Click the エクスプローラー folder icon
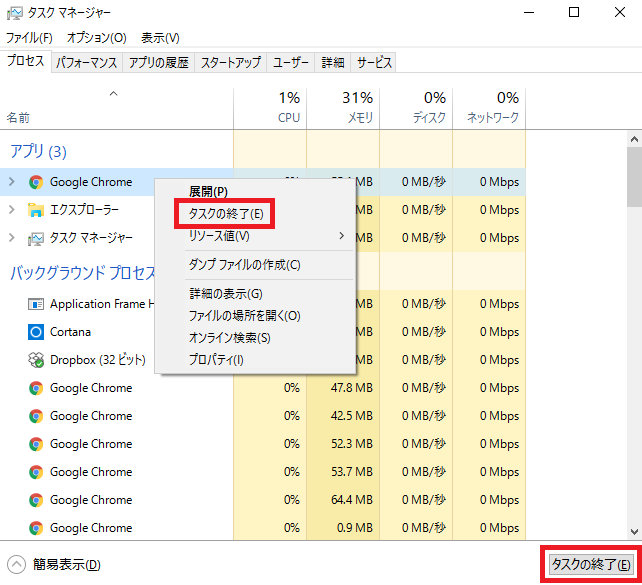 (x=35, y=210)
